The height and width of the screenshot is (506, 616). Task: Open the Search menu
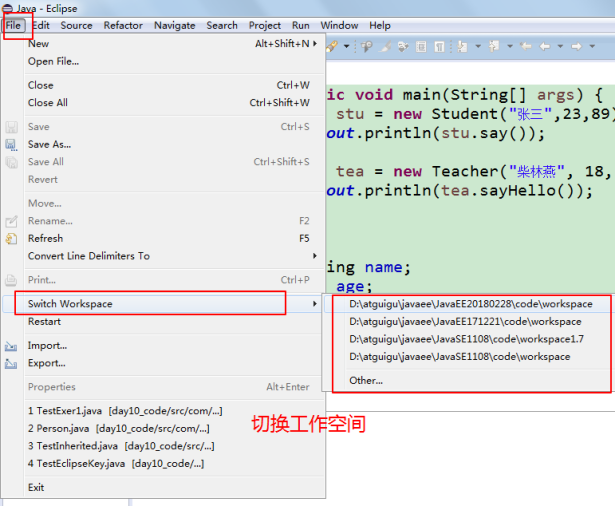pyautogui.click(x=222, y=26)
